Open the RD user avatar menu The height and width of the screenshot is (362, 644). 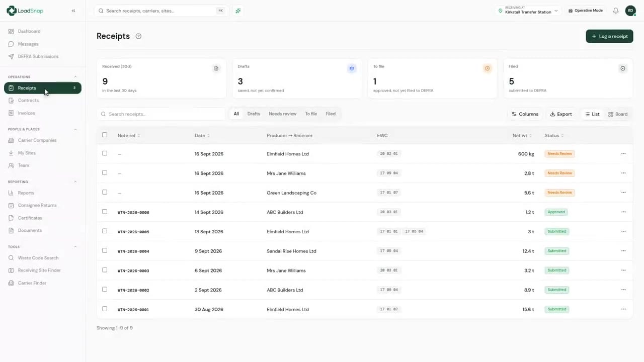[630, 11]
